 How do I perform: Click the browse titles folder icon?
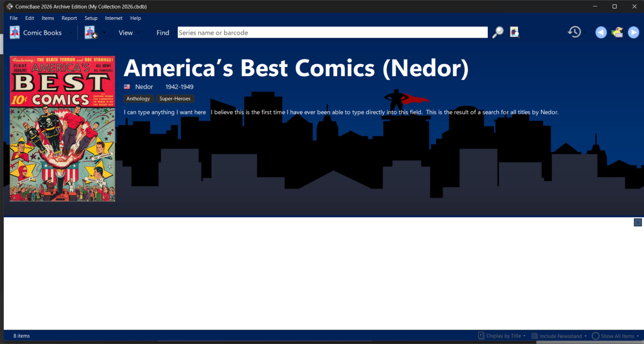pyautogui.click(x=617, y=33)
